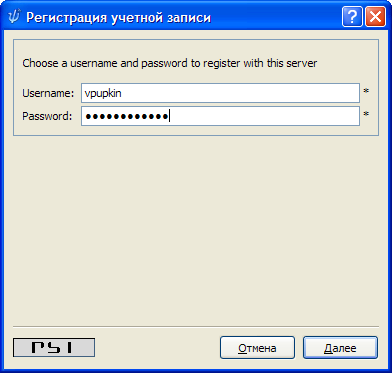Click the "Choose a username and password" instruction text
This screenshot has height=373, width=392.
(x=169, y=63)
